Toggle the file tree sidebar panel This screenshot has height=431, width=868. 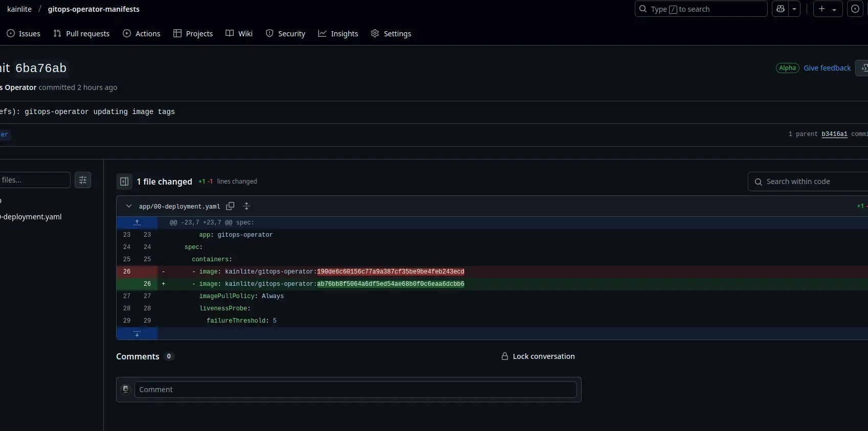pyautogui.click(x=124, y=182)
